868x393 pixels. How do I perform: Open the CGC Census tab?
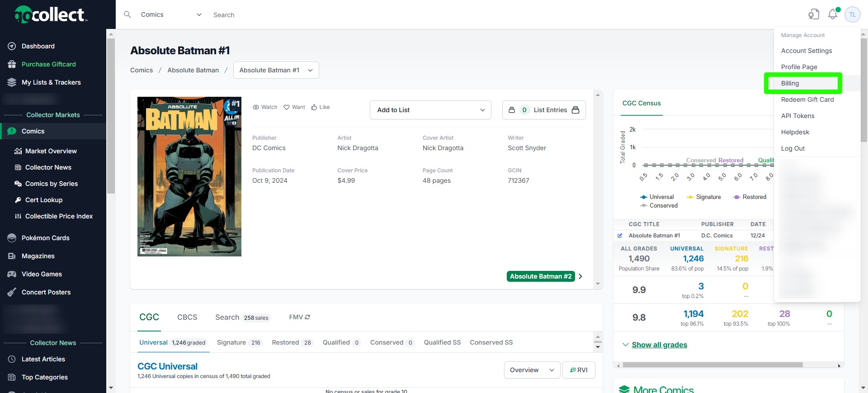click(x=642, y=103)
